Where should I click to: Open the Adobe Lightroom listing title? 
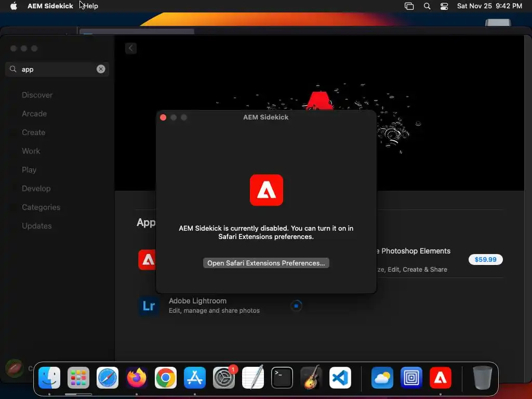[197, 301]
